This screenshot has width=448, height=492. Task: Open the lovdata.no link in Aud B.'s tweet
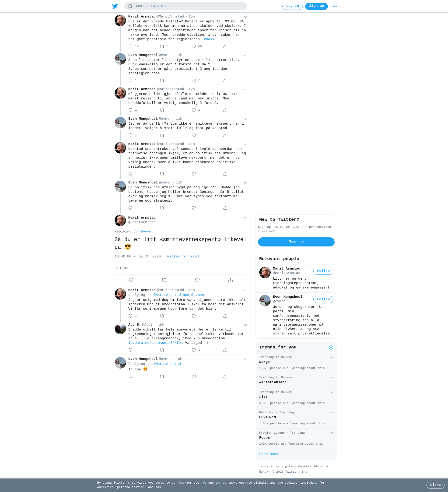point(156,343)
